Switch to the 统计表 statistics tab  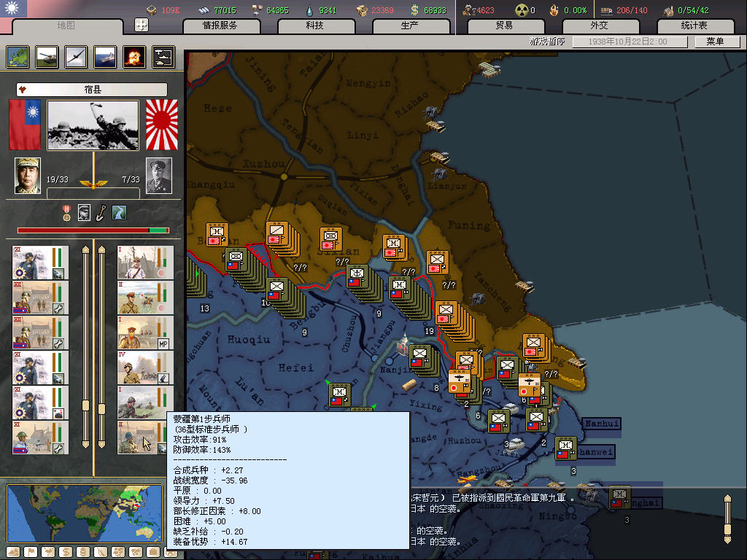(x=694, y=26)
